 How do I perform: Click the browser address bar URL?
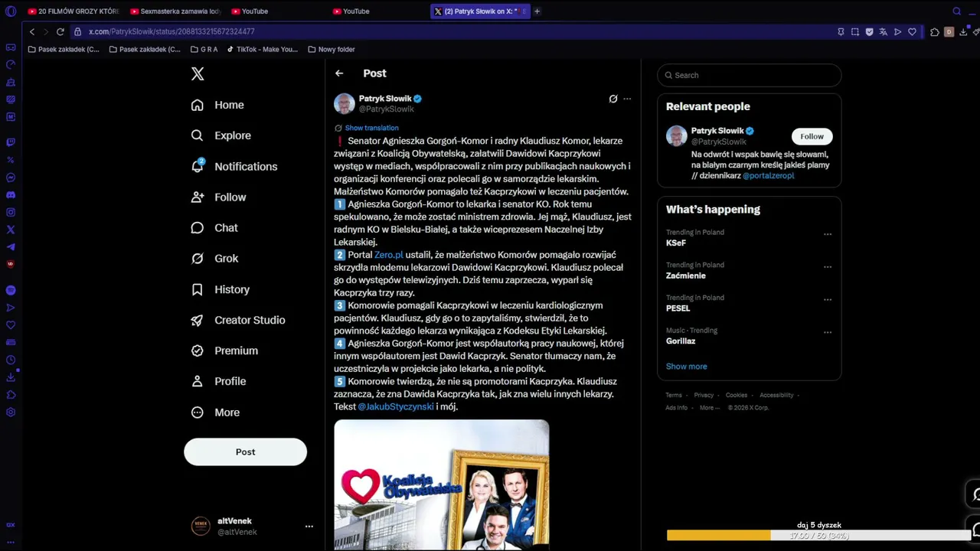(171, 32)
